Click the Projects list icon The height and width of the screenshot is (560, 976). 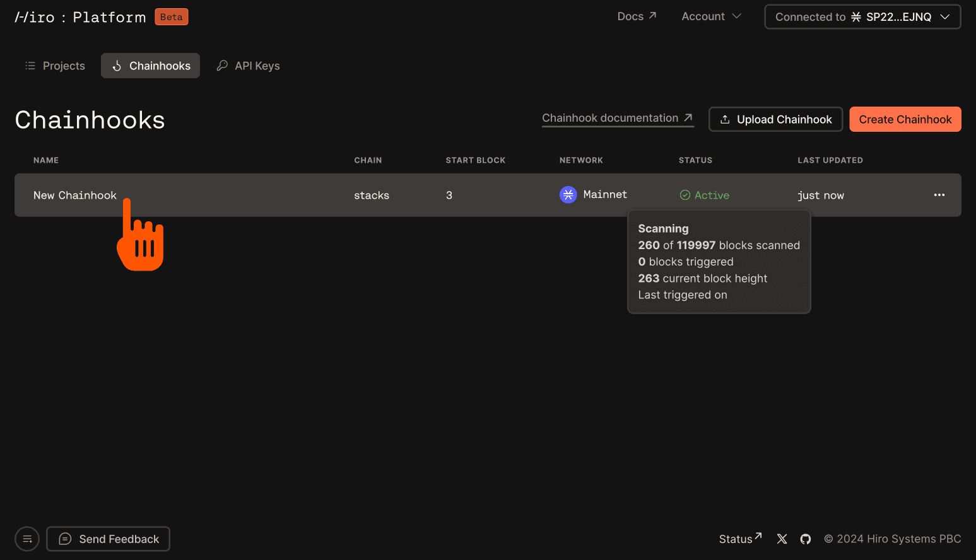[30, 66]
